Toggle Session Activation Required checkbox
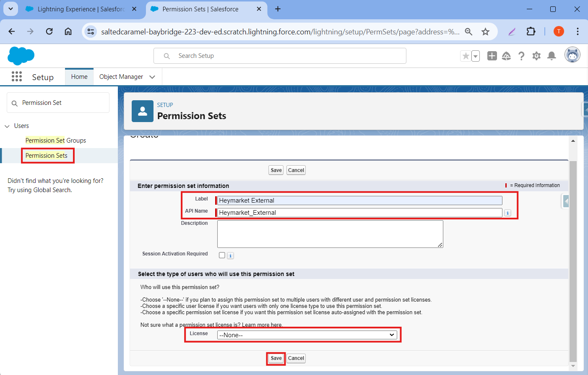Viewport: 588px width, 375px height. click(222, 255)
